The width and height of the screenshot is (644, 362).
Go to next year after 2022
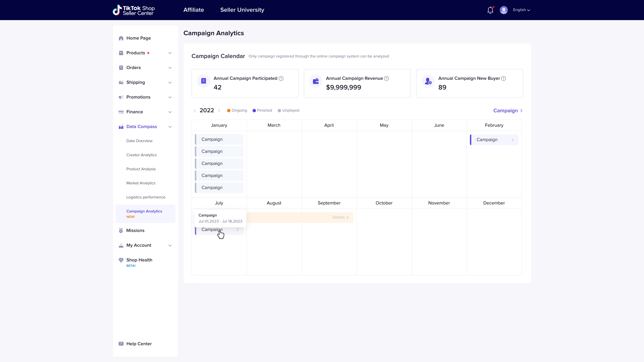point(219,110)
